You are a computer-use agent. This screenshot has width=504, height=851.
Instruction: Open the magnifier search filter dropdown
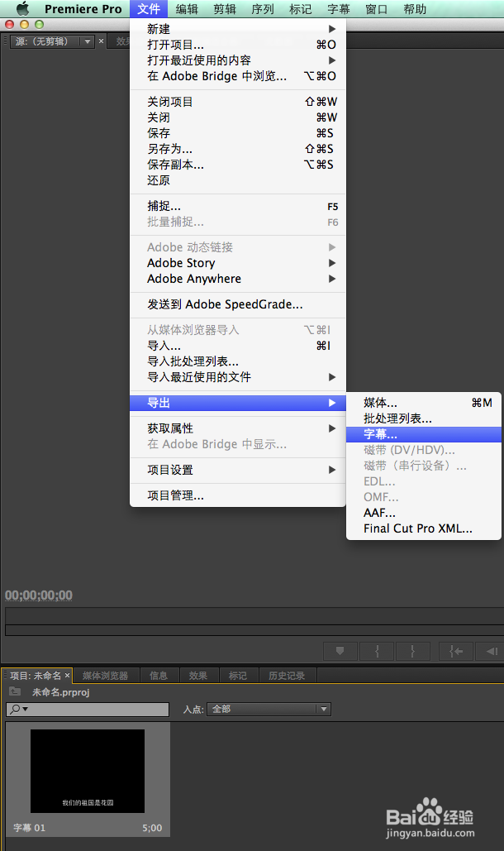[19, 709]
